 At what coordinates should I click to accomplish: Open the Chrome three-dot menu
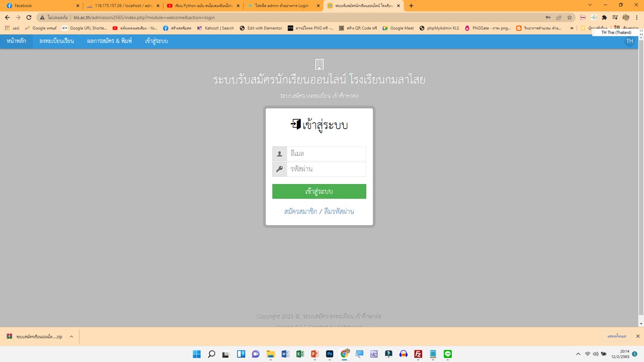click(x=636, y=17)
